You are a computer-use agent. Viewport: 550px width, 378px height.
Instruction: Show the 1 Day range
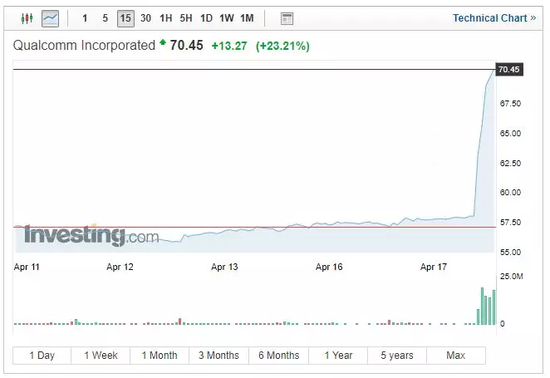[x=42, y=356]
